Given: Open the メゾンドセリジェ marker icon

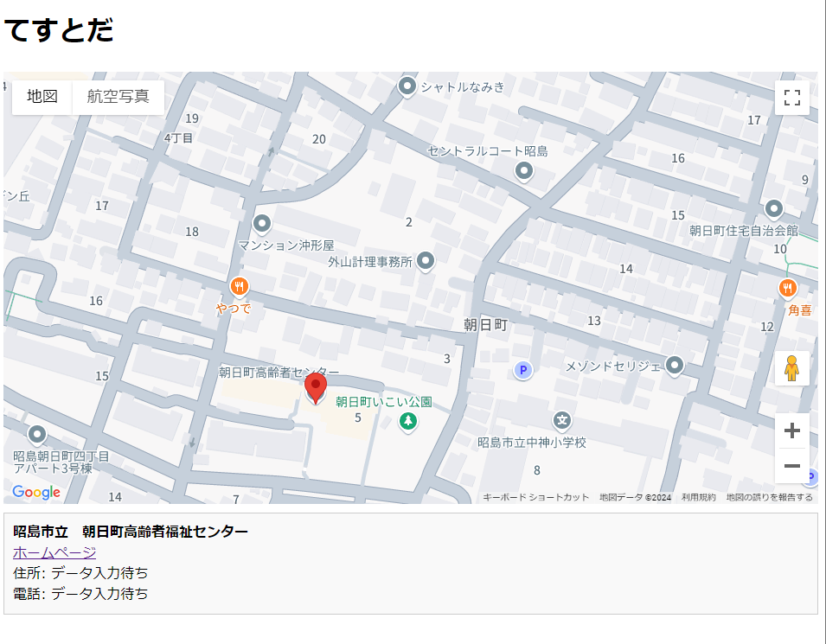Looking at the screenshot, I should [x=675, y=365].
